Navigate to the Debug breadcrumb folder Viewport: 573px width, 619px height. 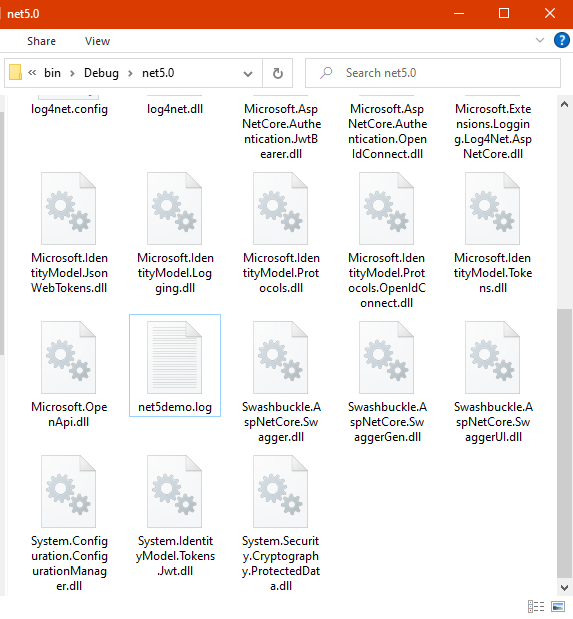[101, 73]
